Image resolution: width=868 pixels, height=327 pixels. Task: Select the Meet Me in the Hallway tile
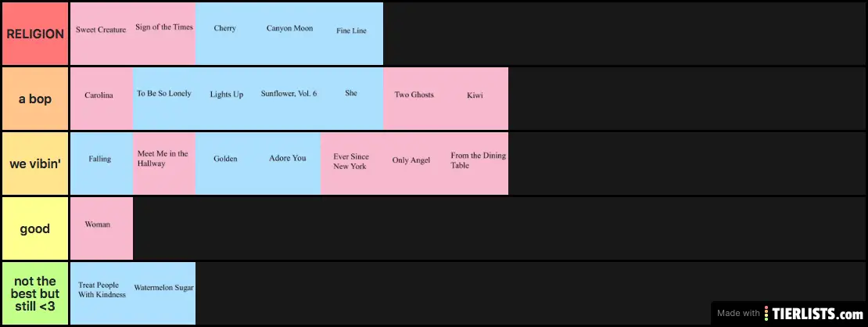coord(164,163)
